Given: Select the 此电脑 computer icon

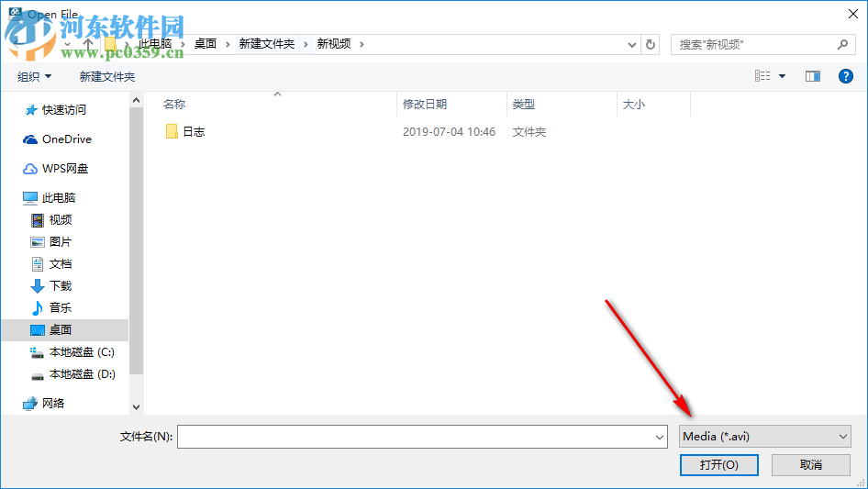Looking at the screenshot, I should (x=30, y=197).
